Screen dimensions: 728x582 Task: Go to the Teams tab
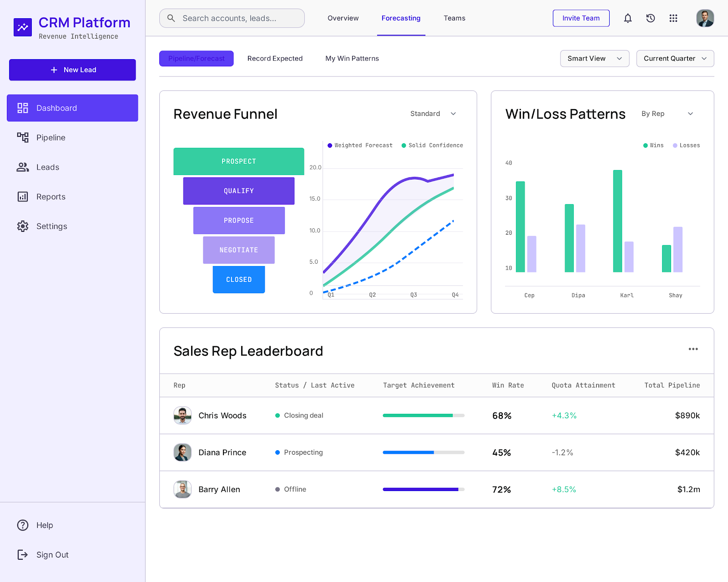(455, 18)
